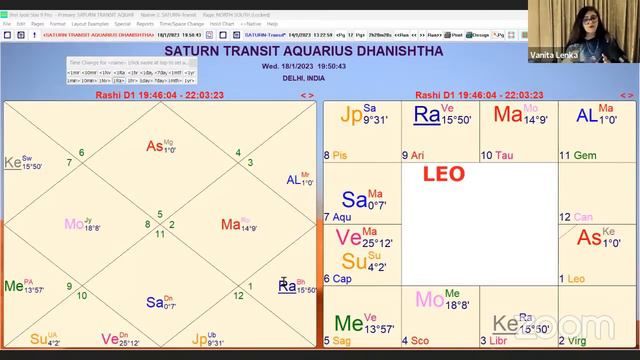Viewport: 640px width, 360px height.
Task: Click the Pg tool icon
Action: 498,35
